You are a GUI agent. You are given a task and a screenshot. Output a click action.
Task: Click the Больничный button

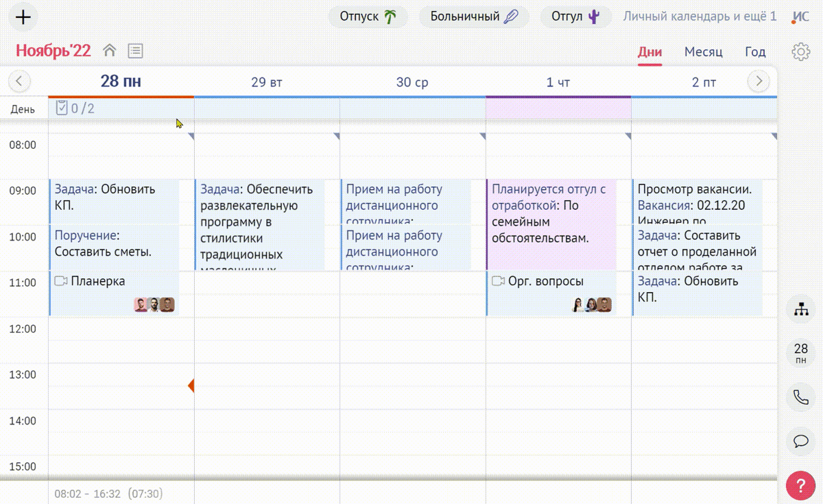pyautogui.click(x=474, y=16)
